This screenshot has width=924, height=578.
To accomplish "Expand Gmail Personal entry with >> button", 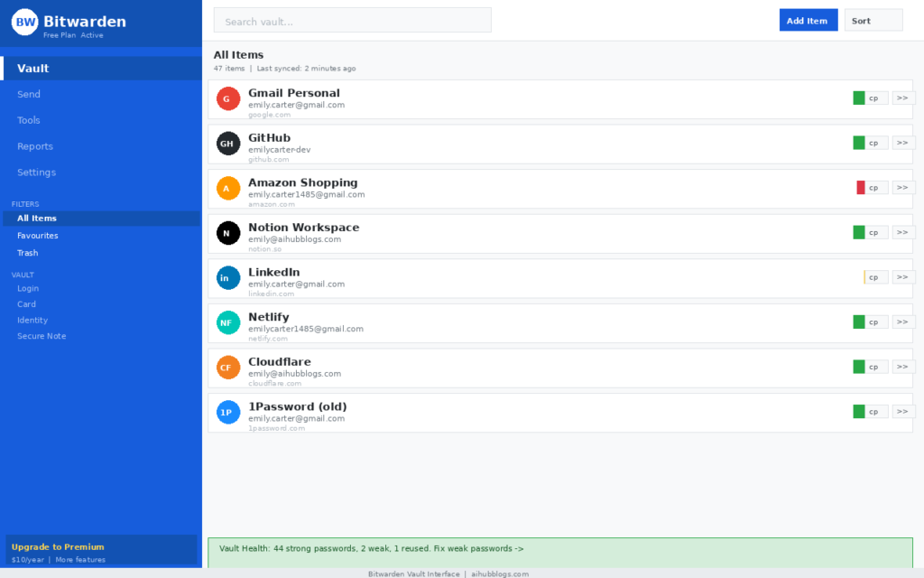I will [x=902, y=98].
